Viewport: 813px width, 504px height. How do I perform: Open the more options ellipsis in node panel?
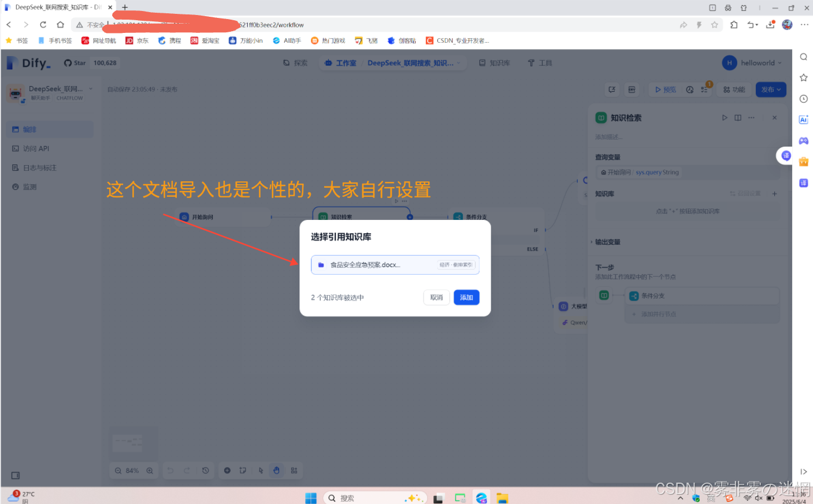[x=751, y=118]
